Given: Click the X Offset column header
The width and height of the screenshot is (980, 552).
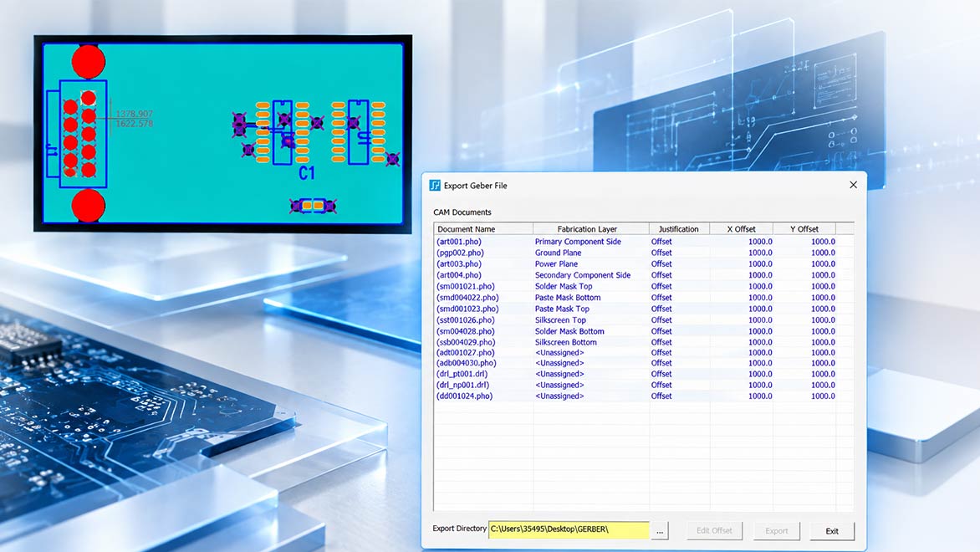Looking at the screenshot, I should (741, 229).
